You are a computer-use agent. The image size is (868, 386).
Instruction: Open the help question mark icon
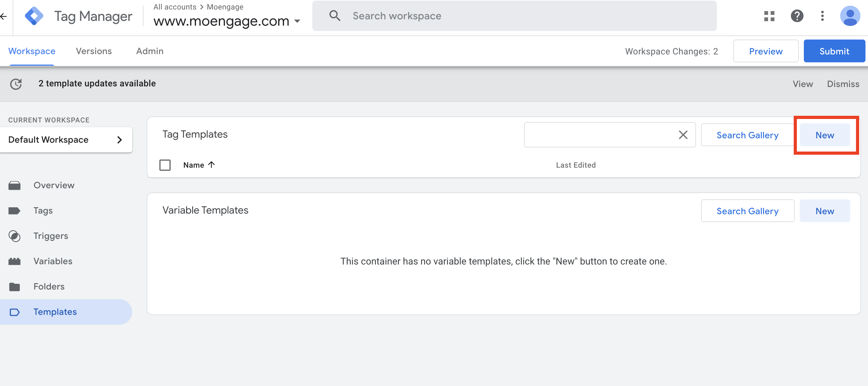pyautogui.click(x=797, y=16)
